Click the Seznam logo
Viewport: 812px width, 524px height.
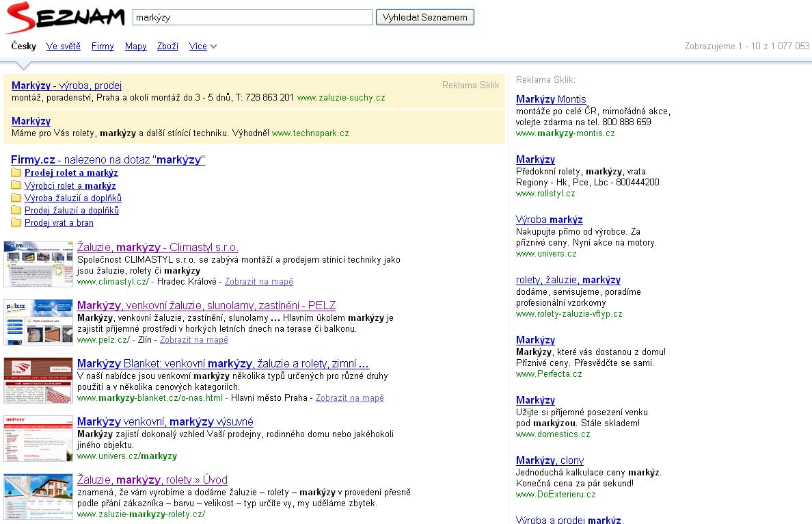tap(65, 18)
